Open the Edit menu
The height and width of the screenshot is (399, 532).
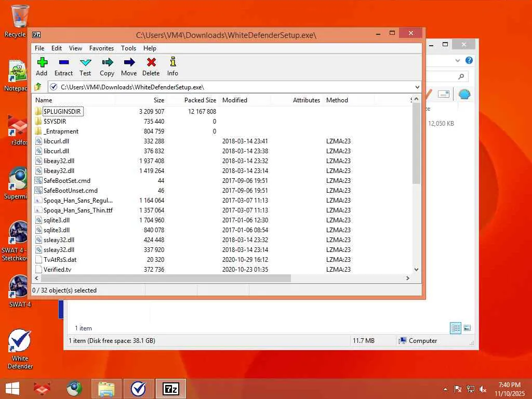56,48
